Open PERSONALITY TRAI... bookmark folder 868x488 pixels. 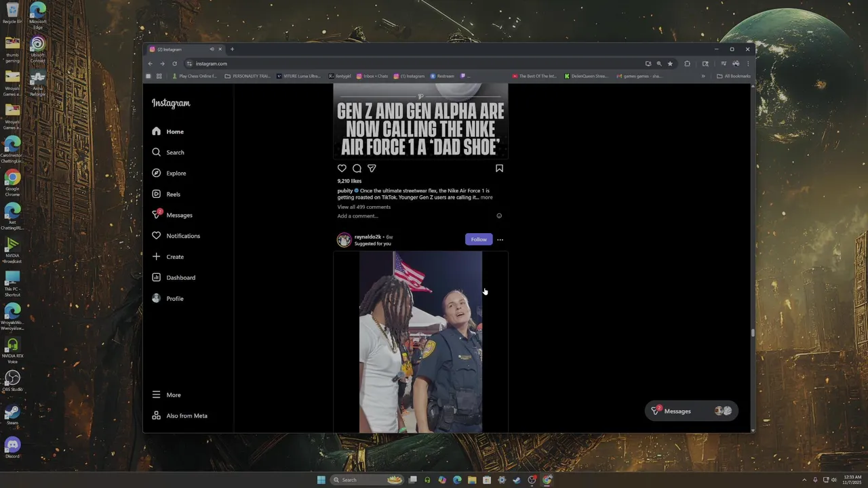(248, 76)
